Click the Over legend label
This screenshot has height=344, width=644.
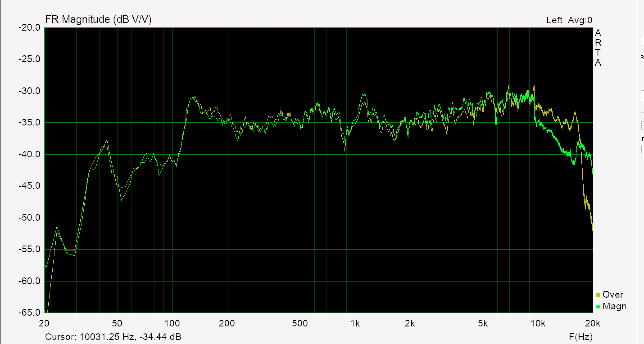[613, 295]
